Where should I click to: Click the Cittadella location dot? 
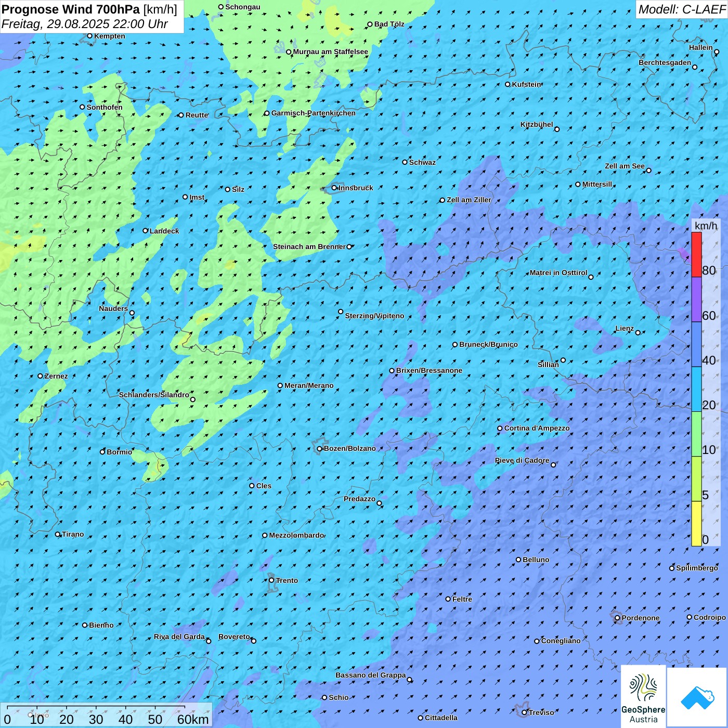[x=421, y=718]
